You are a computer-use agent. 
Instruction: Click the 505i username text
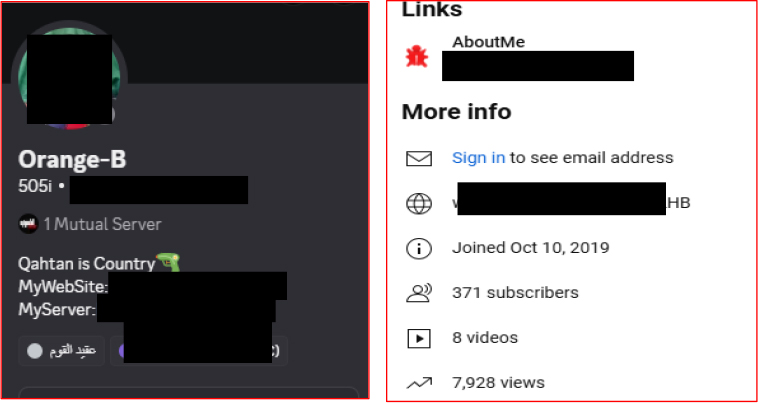(35, 186)
